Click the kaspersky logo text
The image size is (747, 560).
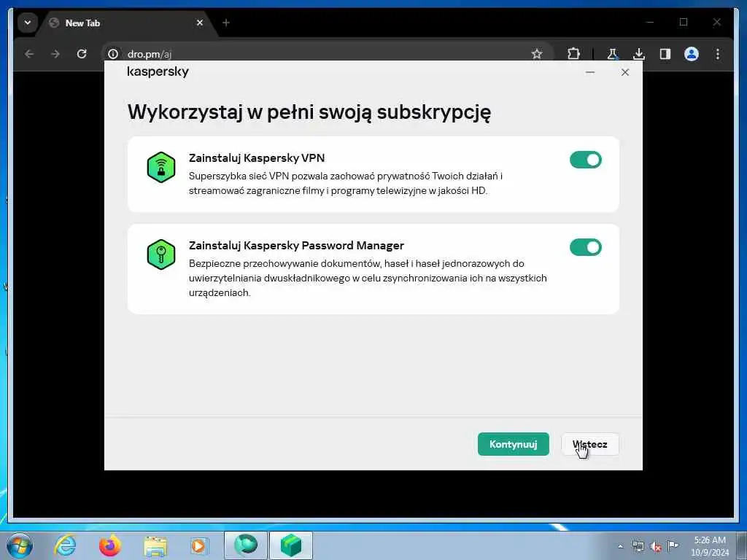(158, 72)
